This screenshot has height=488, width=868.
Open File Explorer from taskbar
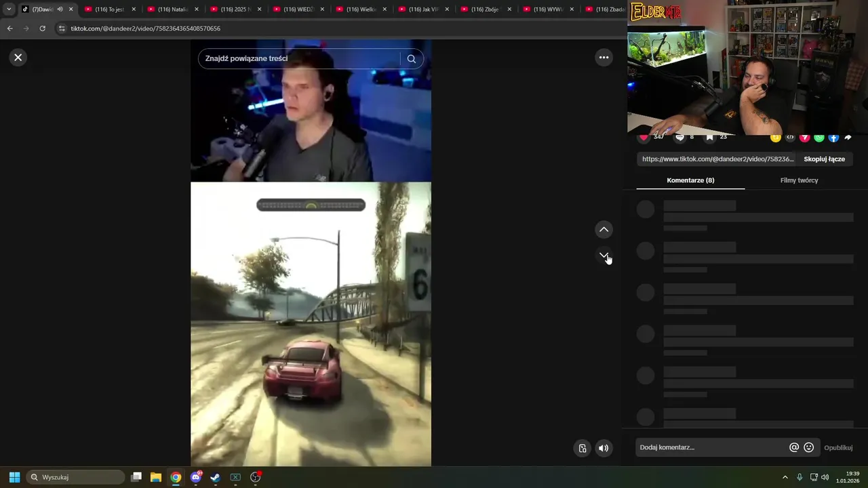click(x=156, y=477)
